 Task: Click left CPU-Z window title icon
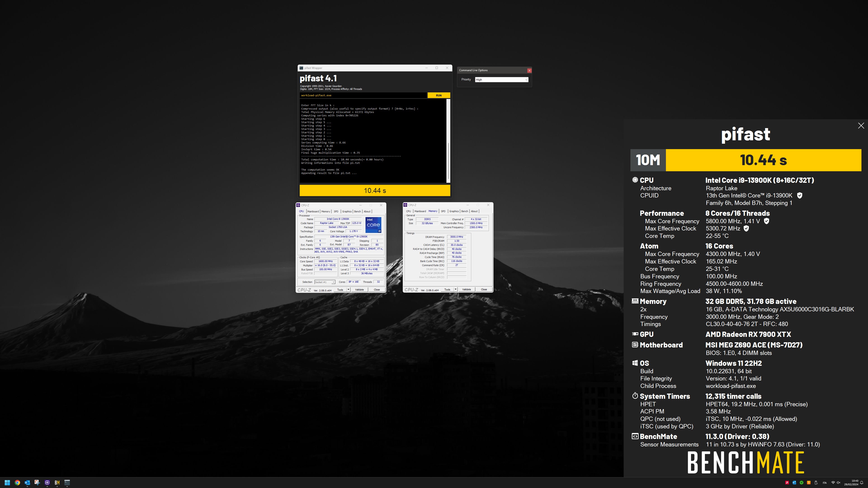click(x=298, y=205)
